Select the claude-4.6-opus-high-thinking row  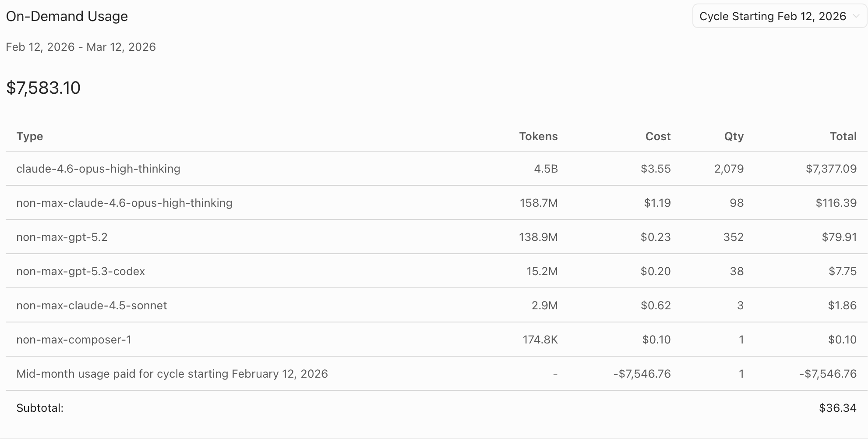[436, 169]
